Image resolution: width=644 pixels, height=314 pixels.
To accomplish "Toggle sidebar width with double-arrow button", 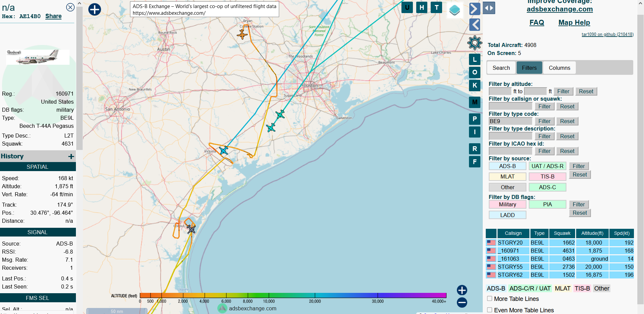I will click(489, 8).
